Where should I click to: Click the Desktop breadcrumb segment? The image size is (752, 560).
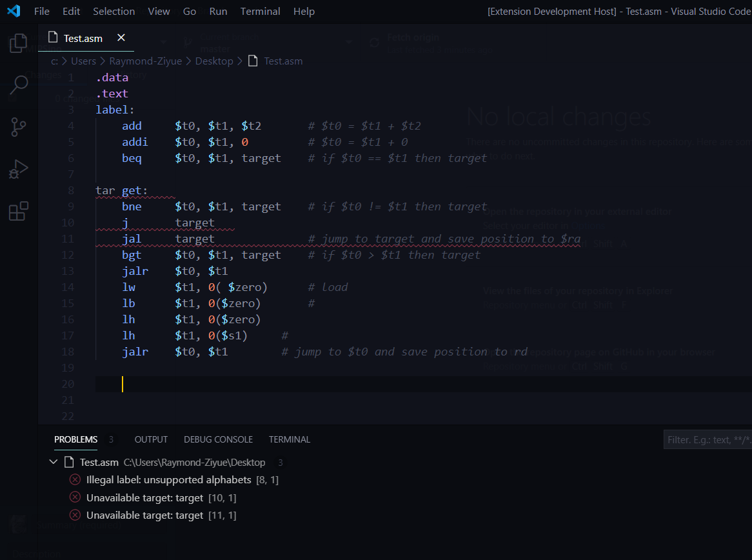point(214,61)
